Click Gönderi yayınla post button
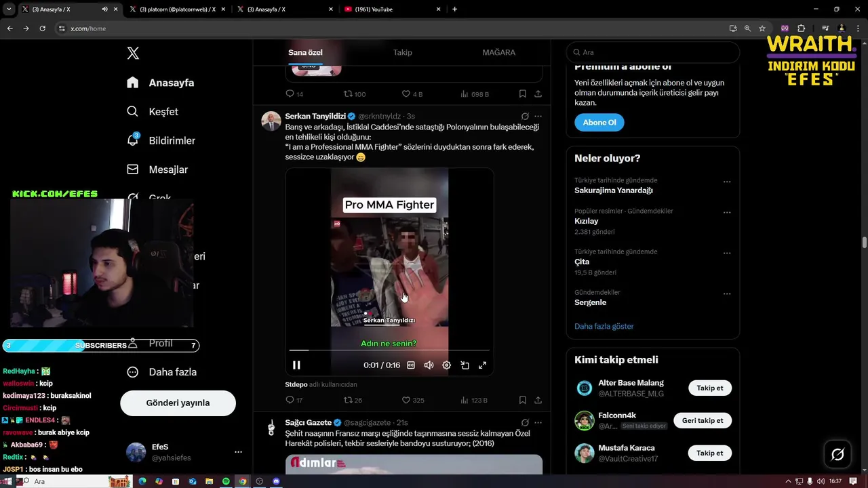The width and height of the screenshot is (868, 488). (x=178, y=403)
